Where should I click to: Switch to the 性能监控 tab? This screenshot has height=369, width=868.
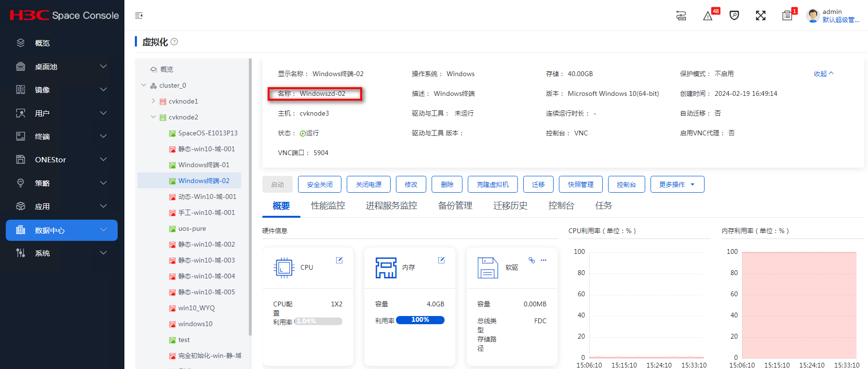[x=328, y=206]
